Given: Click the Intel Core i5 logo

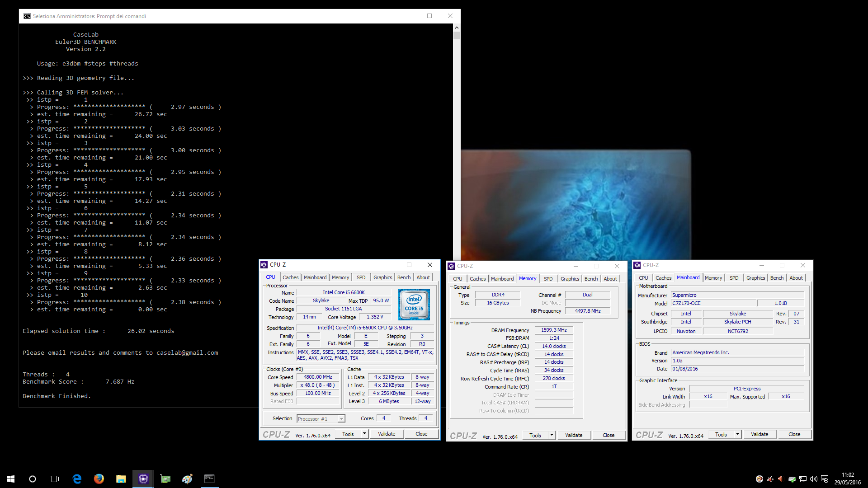Looking at the screenshot, I should point(414,305).
